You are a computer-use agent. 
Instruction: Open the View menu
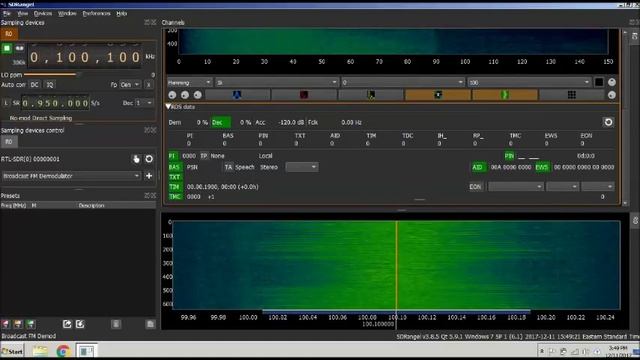22,13
